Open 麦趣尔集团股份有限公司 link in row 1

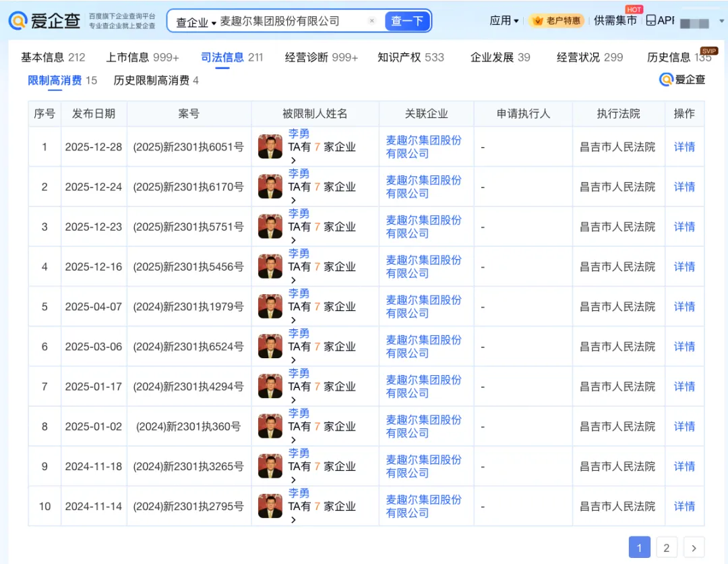pyautogui.click(x=423, y=147)
